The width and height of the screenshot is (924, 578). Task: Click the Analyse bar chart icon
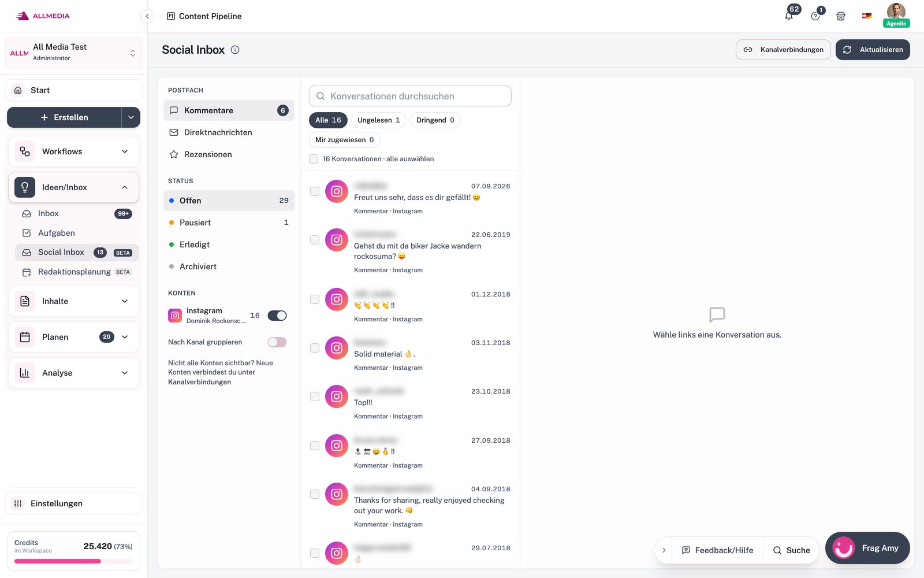(x=25, y=373)
